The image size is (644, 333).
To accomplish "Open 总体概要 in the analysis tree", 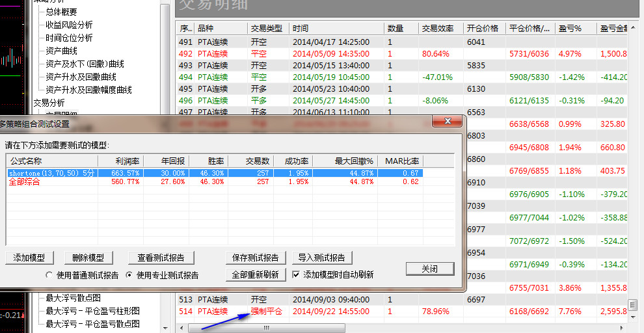I will tap(61, 12).
